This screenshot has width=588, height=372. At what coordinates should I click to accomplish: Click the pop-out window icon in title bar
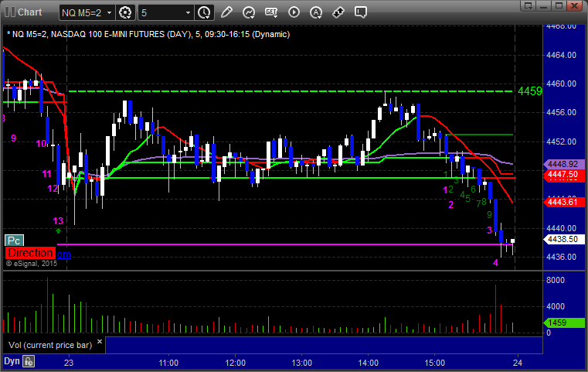[x=529, y=5]
